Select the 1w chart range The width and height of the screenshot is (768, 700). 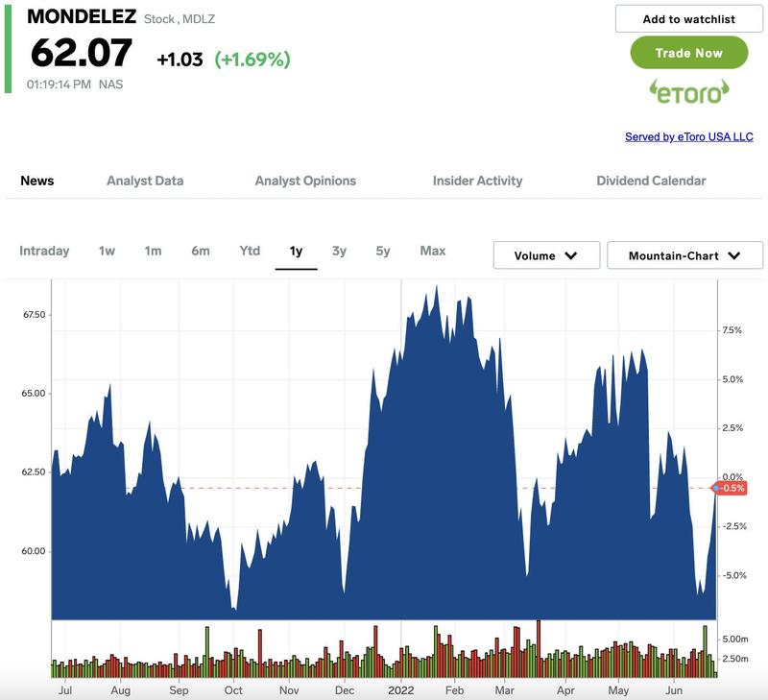point(107,251)
